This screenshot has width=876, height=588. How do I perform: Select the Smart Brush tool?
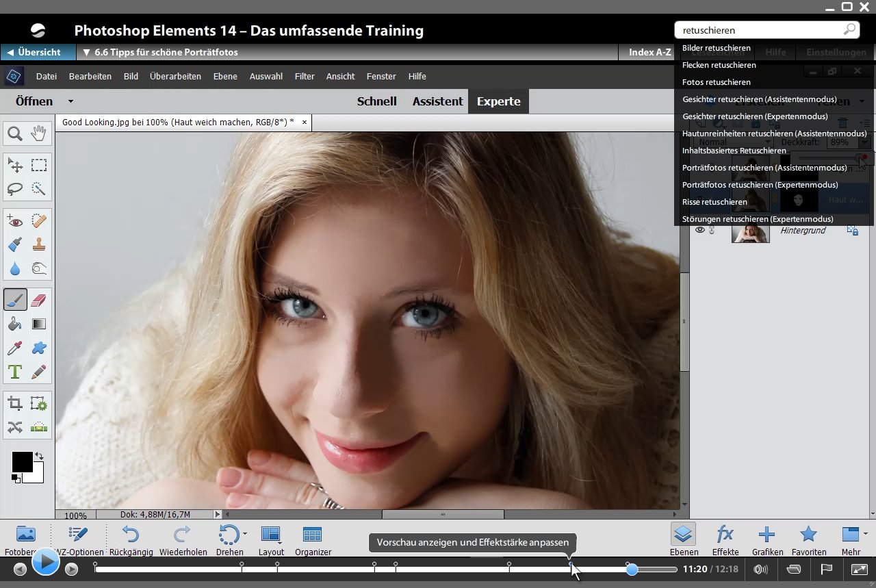point(15,244)
